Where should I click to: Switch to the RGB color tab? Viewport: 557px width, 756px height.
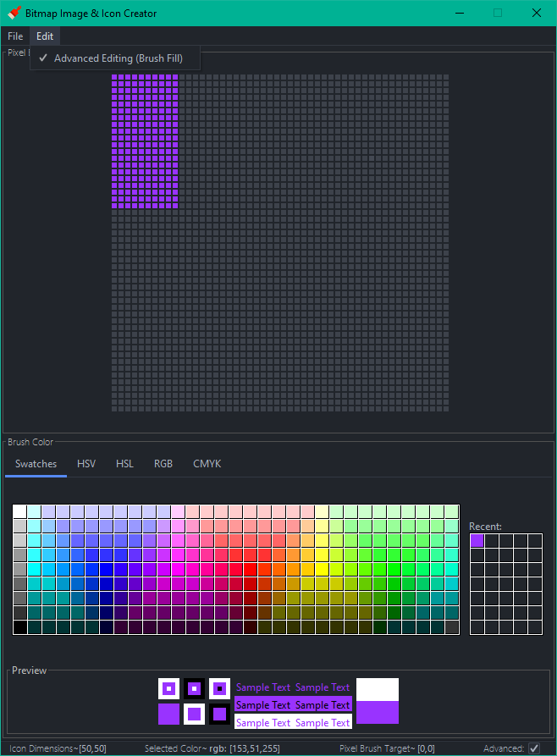163,463
